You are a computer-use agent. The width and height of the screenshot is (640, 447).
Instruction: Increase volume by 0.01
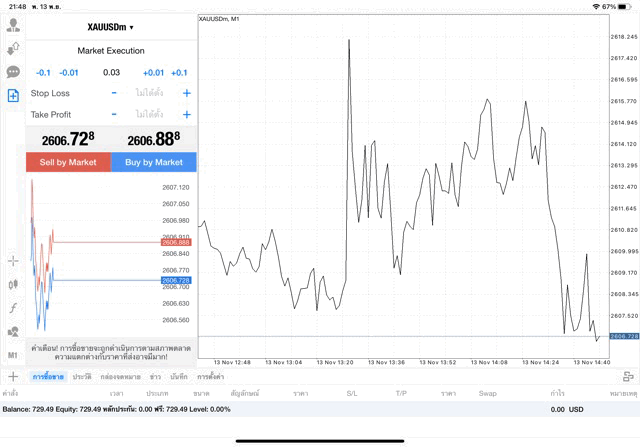153,73
